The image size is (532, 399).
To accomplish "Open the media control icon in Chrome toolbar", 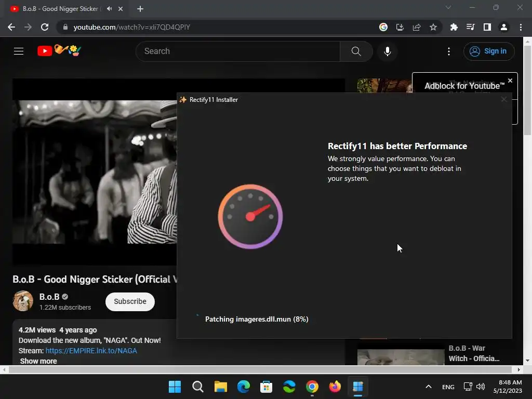I will point(470,27).
